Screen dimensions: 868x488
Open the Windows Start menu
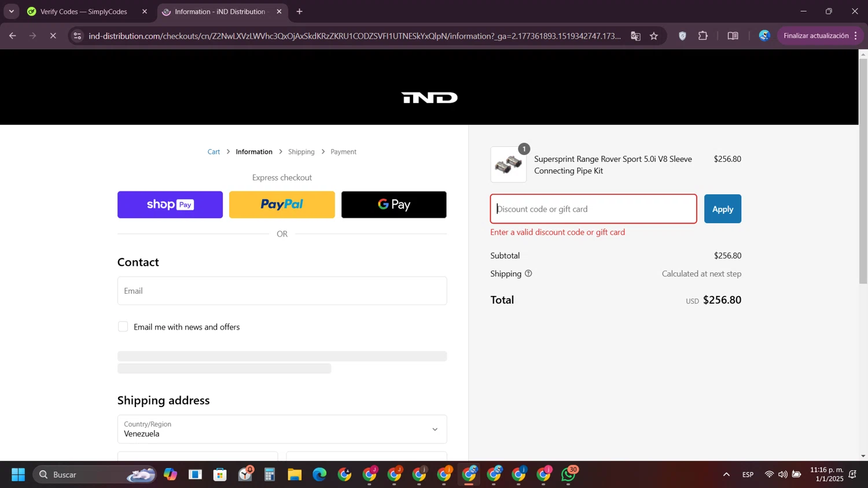[x=18, y=475]
